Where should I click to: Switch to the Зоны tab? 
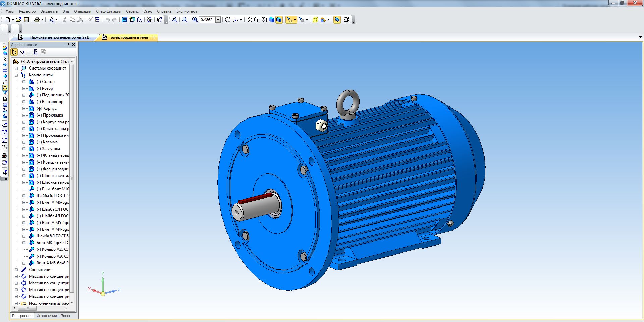coord(65,316)
